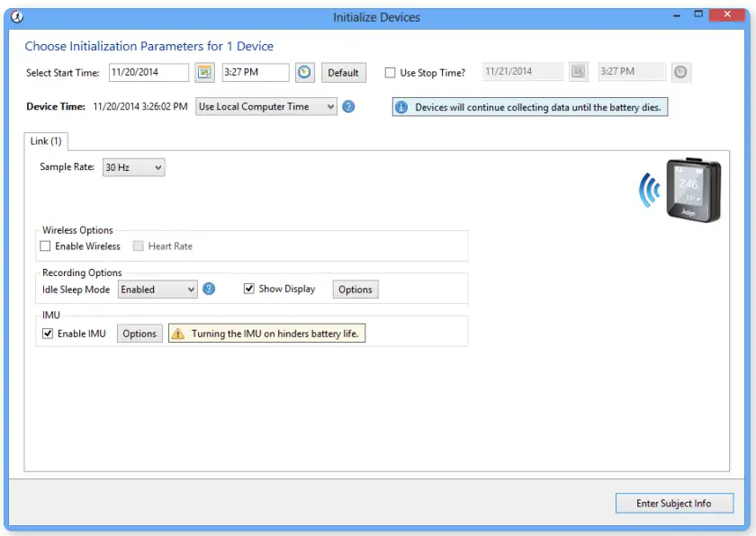This screenshot has width=756, height=536.
Task: Select the Link (1) tab
Action: [x=45, y=141]
